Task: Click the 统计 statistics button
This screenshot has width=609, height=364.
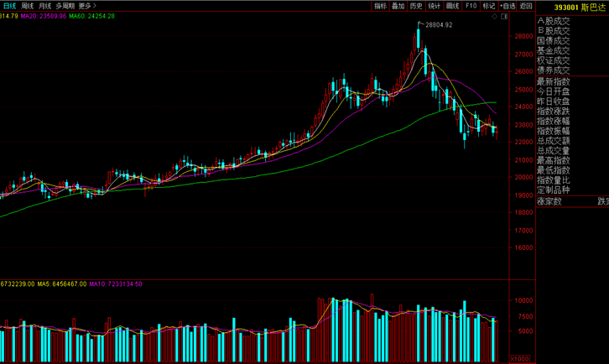Action: coord(435,6)
